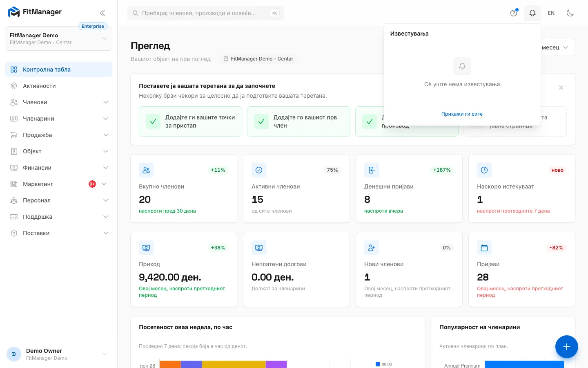This screenshot has height=368, width=588.
Task: Click the help question mark icon
Action: click(514, 13)
